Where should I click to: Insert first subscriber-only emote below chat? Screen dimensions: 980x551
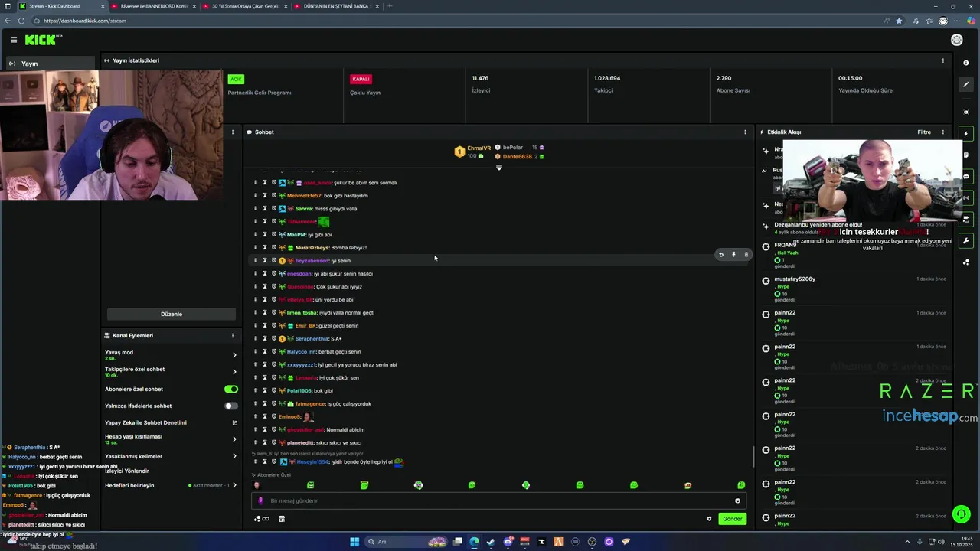256,485
